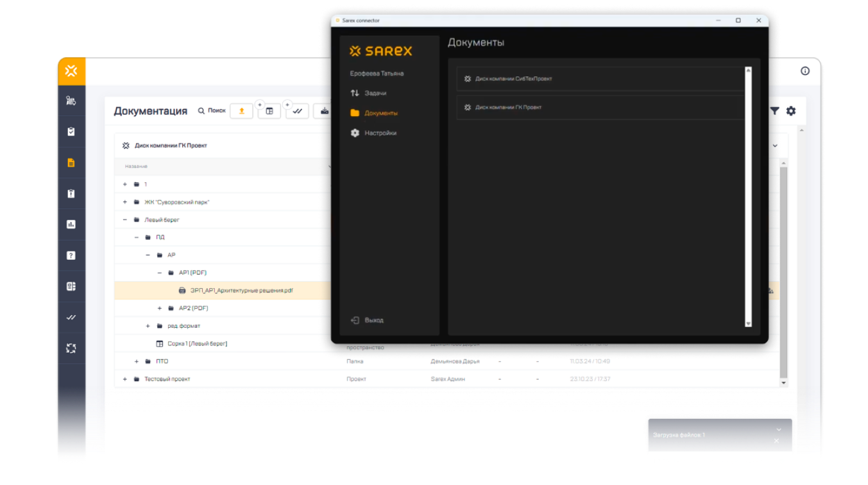Expand the АР2 (PDF) folder
868x485 pixels.
160,309
